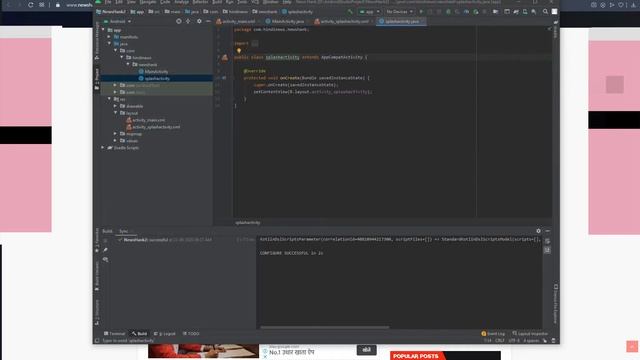Click red scroll-to-top button on web page
The width and height of the screenshot is (640, 360).
coord(632,346)
